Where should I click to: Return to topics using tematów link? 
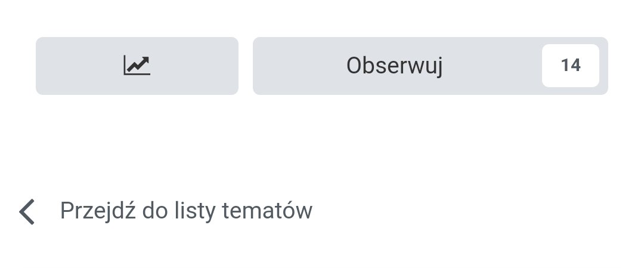[186, 211]
